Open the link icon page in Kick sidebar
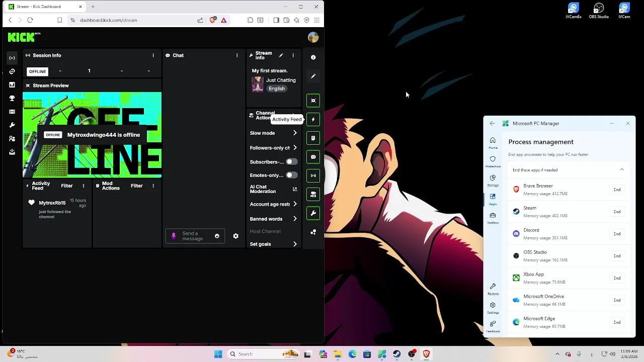The width and height of the screenshot is (644, 362). 12,71
